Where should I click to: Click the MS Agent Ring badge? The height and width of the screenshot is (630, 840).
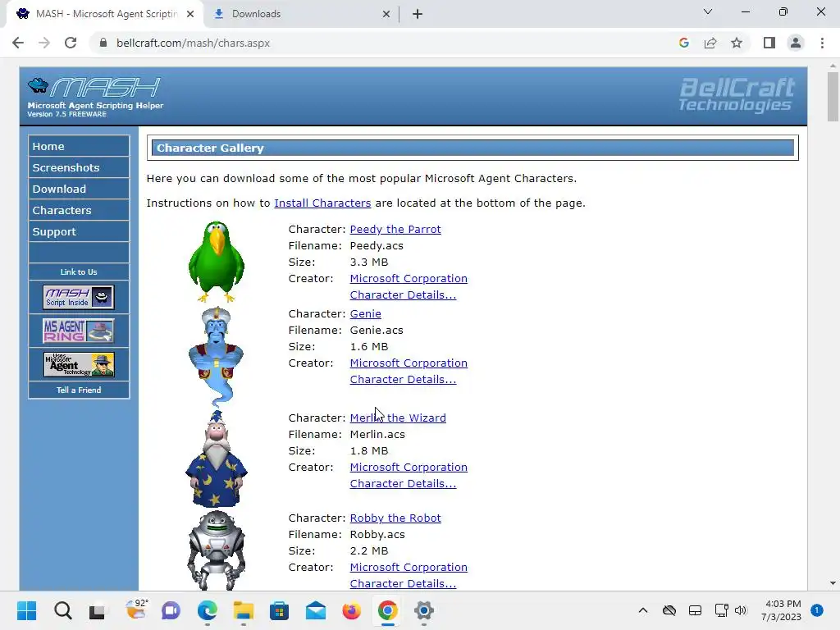(79, 331)
